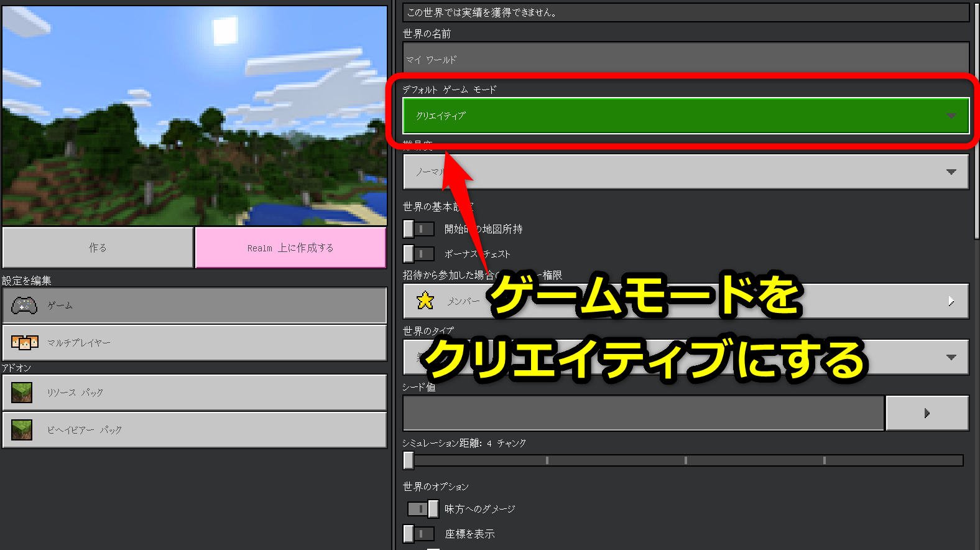Viewport: 980px width, 550px height.
Task: Click the multiplayer faces icon
Action: click(25, 343)
